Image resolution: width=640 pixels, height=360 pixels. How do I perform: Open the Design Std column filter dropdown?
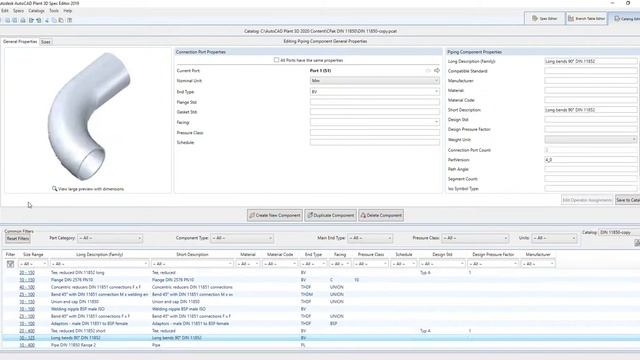click(x=442, y=264)
